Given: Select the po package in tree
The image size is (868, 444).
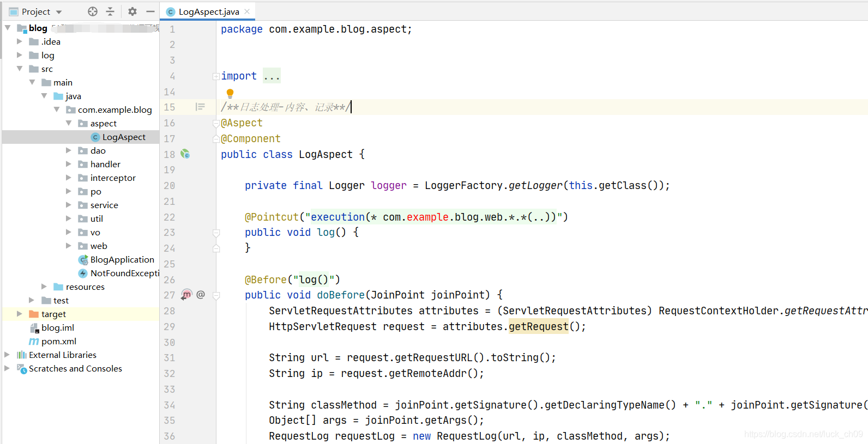Looking at the screenshot, I should click(x=96, y=192).
